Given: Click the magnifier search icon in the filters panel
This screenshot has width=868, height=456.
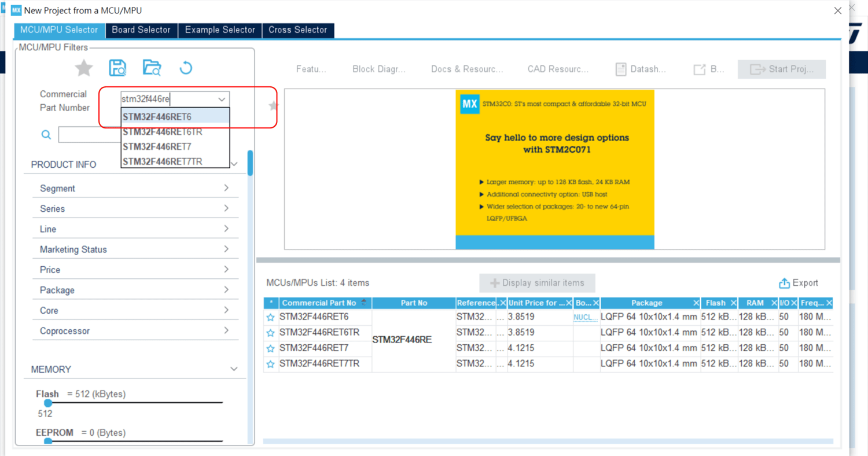Looking at the screenshot, I should (x=46, y=135).
